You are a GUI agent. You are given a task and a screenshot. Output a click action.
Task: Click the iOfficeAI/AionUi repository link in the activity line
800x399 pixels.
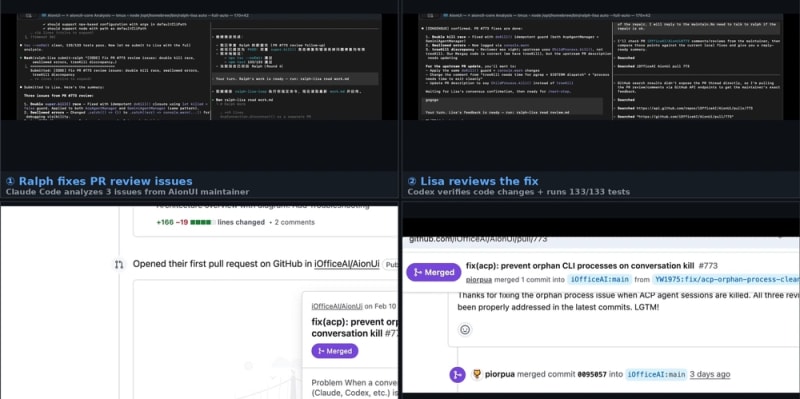pyautogui.click(x=346, y=264)
